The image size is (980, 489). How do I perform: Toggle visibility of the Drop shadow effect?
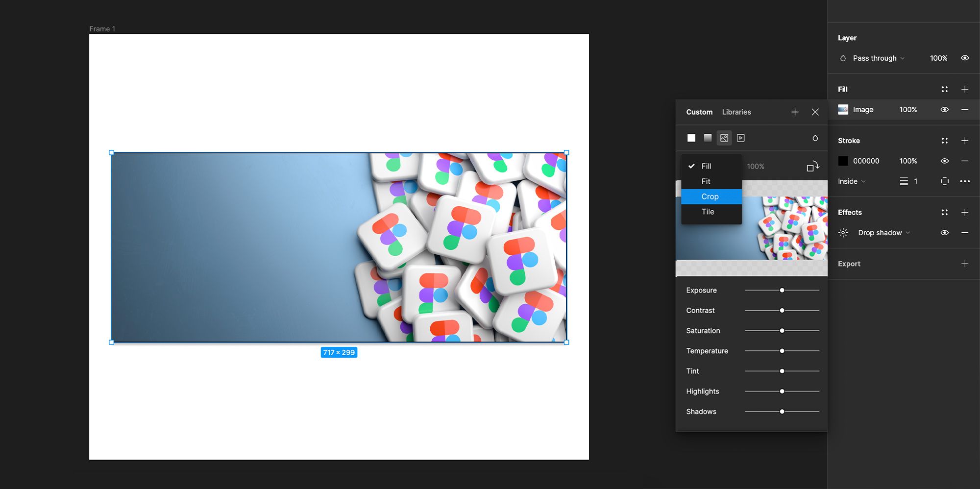pyautogui.click(x=945, y=233)
